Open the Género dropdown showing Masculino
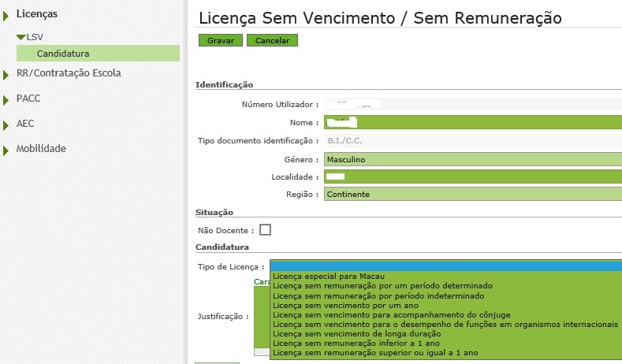This screenshot has height=364, width=622. tap(471, 159)
